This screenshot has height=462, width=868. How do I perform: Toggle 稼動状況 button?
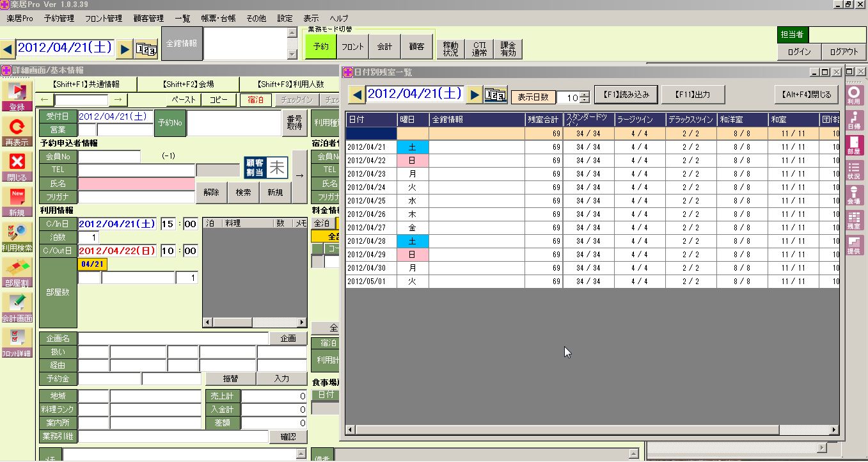coord(451,49)
